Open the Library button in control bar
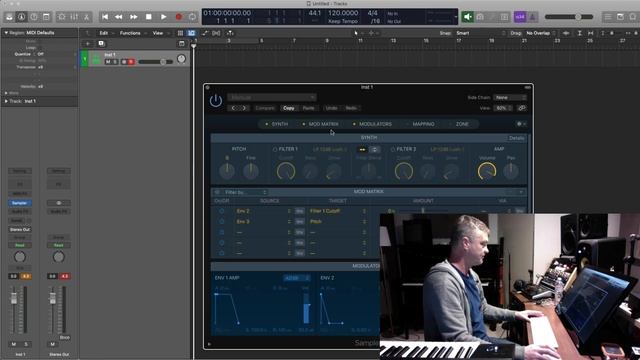Screen dimensions: 640x360 pyautogui.click(x=9, y=17)
